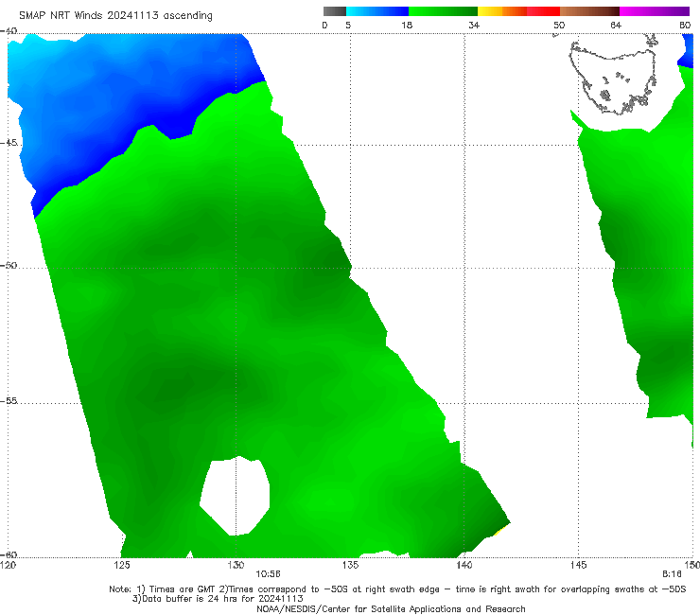Click the latitude axis label '-55'
Screen dimensions: 700x615
pos(9,401)
